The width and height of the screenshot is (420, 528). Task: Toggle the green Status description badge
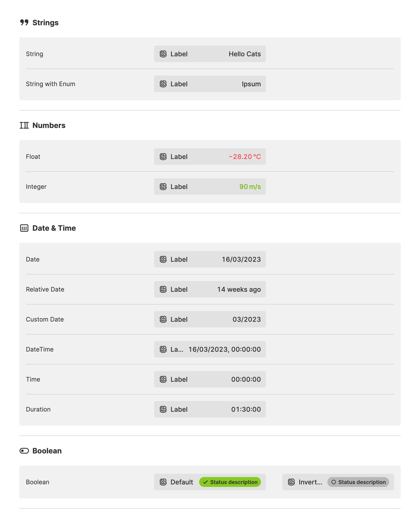point(230,482)
